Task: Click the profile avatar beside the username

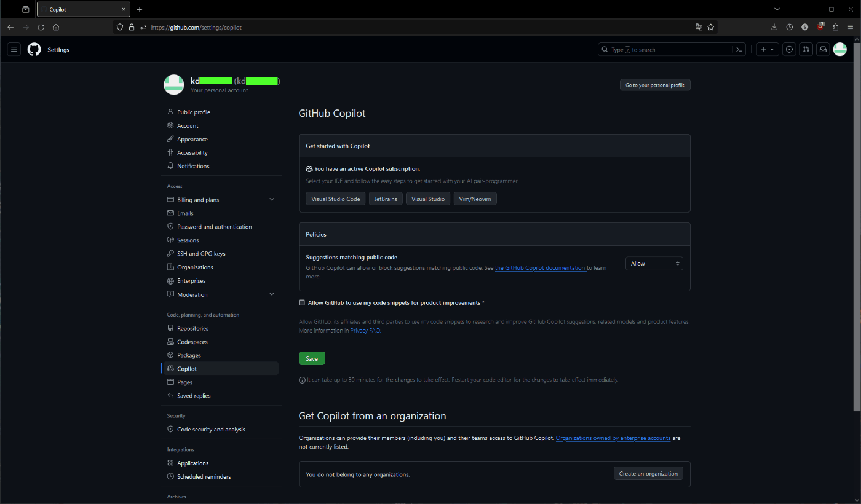Action: tap(174, 85)
